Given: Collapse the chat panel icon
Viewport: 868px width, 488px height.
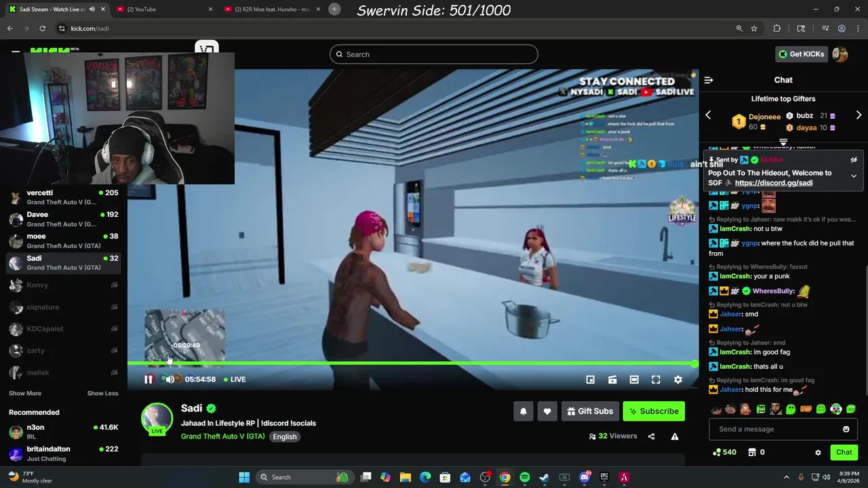Looking at the screenshot, I should (709, 80).
